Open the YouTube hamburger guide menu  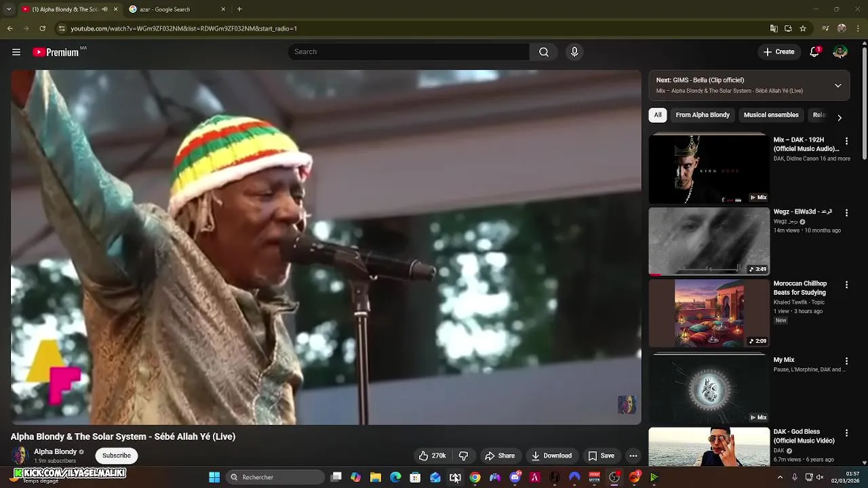point(16,52)
